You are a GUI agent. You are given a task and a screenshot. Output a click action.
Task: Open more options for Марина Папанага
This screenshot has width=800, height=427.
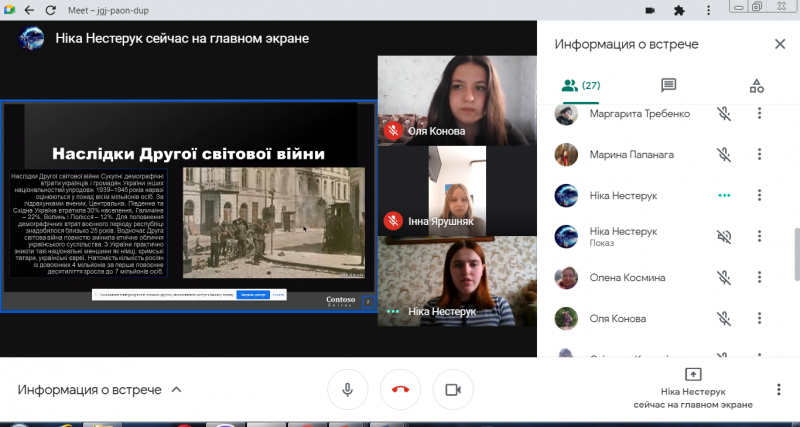759,154
